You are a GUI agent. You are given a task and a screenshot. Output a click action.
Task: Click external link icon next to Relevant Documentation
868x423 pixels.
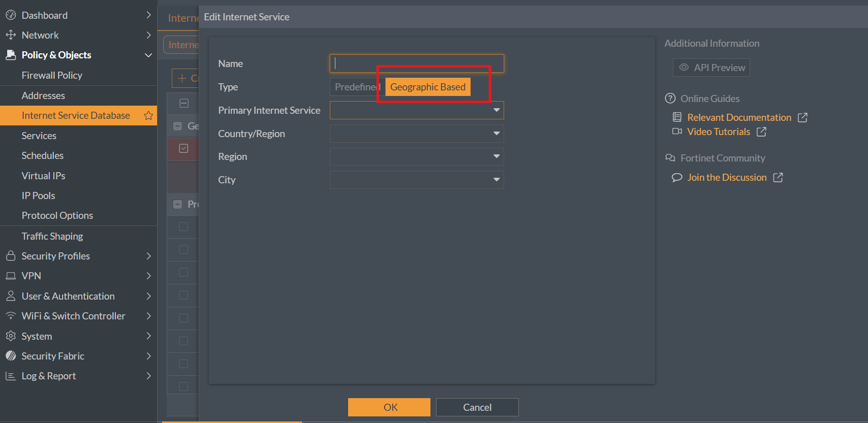[x=802, y=117]
